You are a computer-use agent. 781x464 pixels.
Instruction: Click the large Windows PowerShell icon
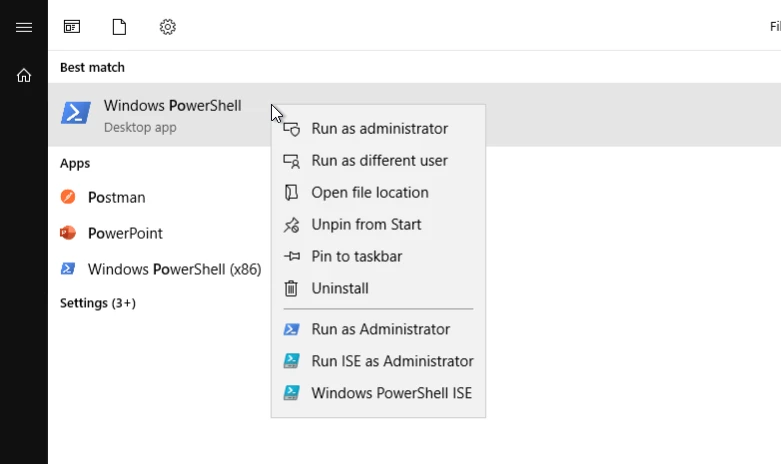pyautogui.click(x=76, y=113)
